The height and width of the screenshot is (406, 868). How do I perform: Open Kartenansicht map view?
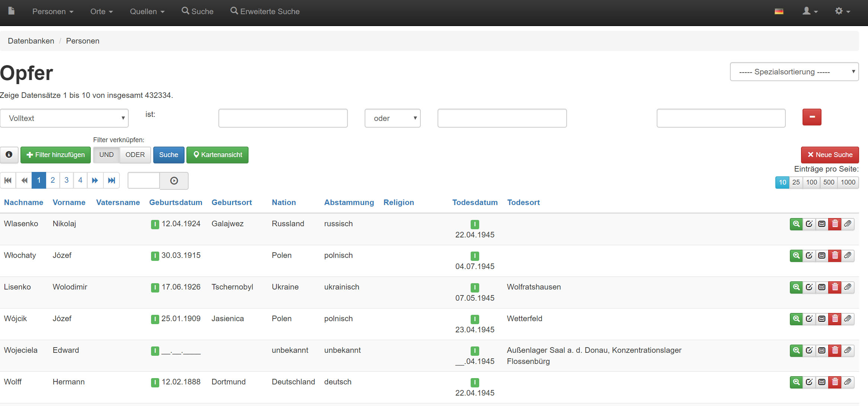point(217,155)
